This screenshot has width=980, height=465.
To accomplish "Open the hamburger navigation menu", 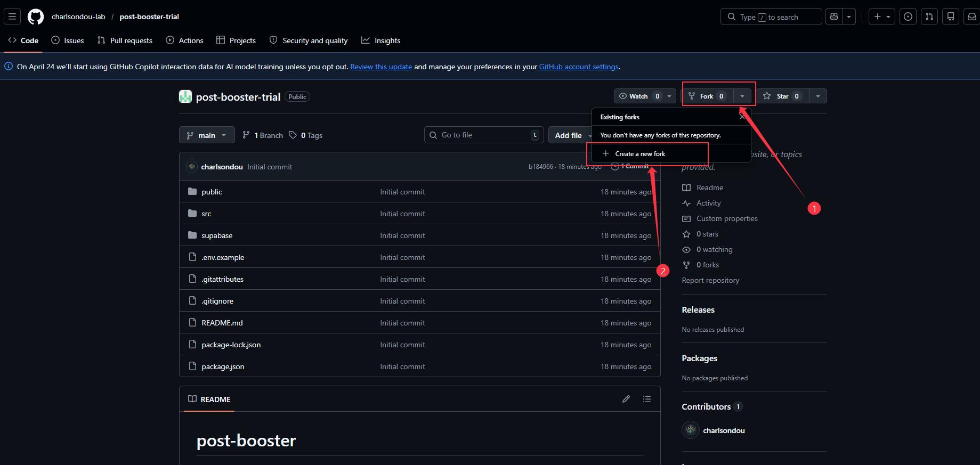I will 12,17.
